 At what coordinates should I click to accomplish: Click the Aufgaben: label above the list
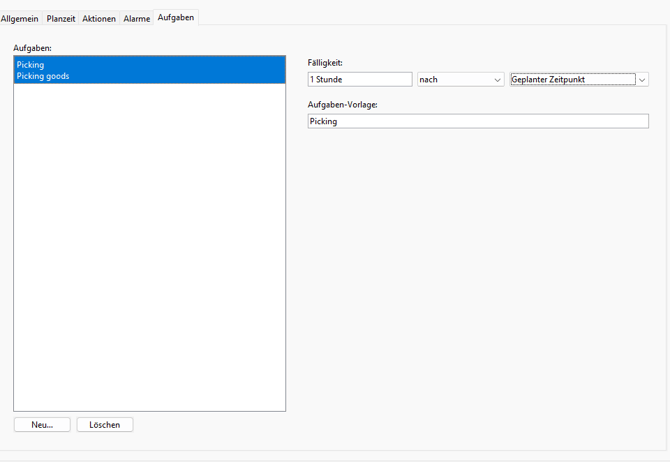pyautogui.click(x=33, y=48)
